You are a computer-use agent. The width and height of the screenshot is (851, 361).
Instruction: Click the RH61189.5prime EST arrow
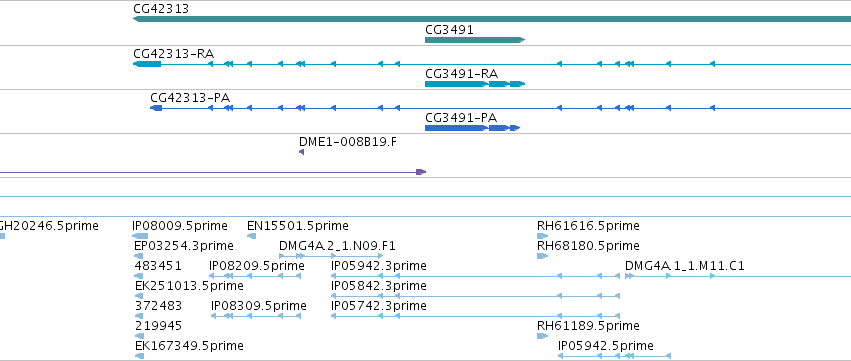pos(542,336)
